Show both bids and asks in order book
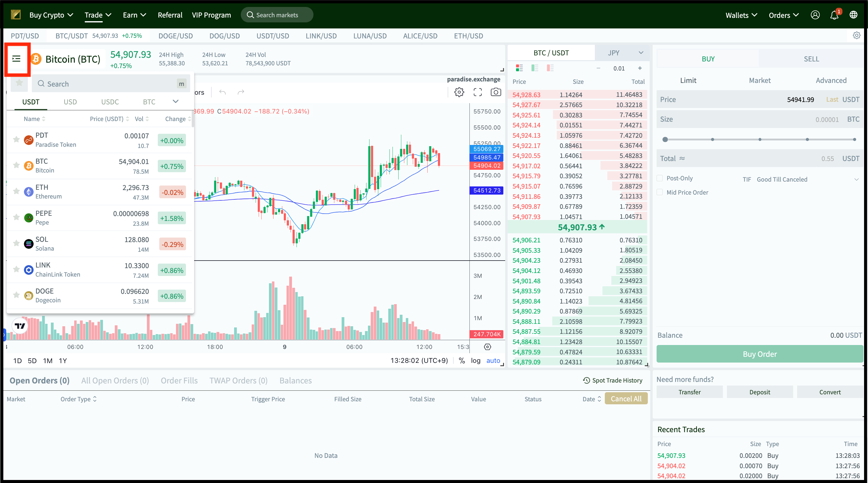Image resolution: width=868 pixels, height=483 pixels. tap(519, 68)
